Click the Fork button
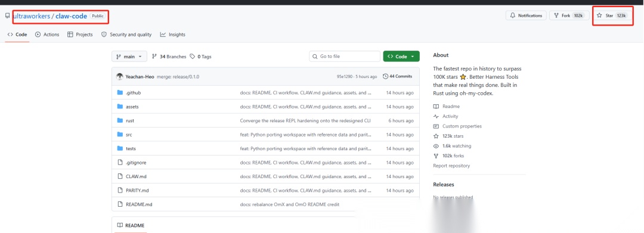 pyautogui.click(x=569, y=15)
